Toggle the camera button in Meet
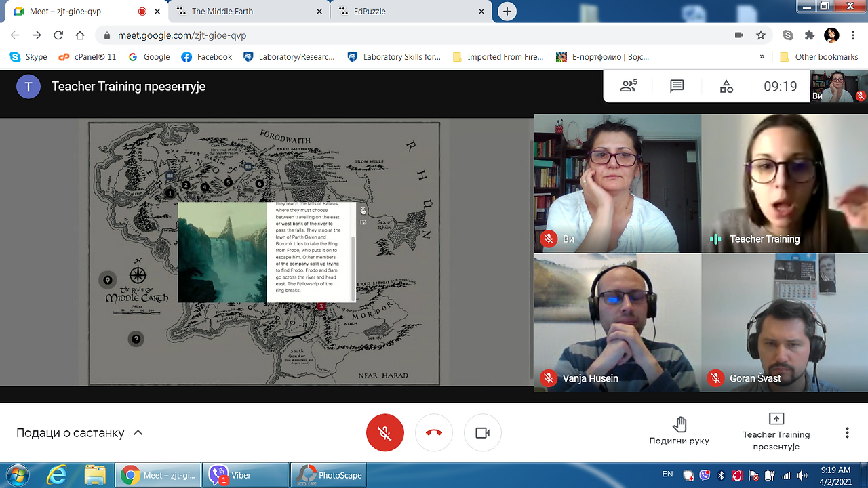The height and width of the screenshot is (488, 868). tap(483, 432)
